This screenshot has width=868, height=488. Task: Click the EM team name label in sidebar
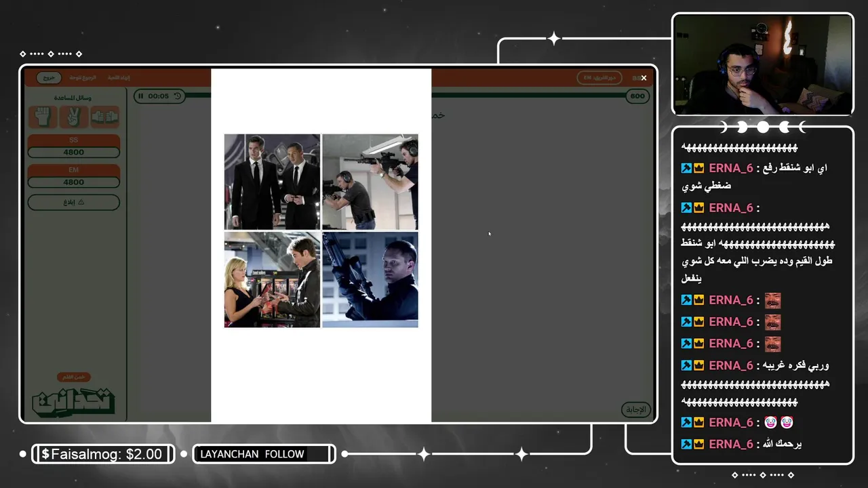[x=74, y=170]
